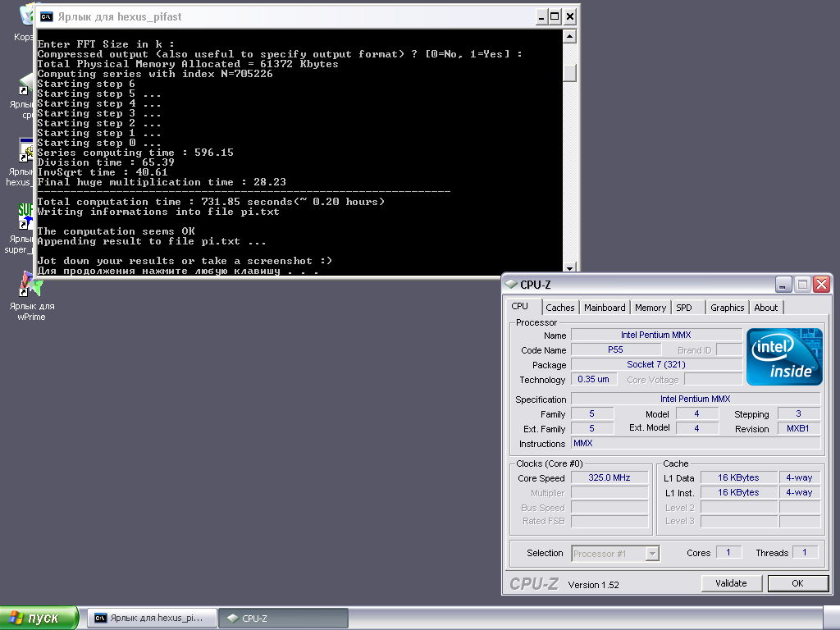Image resolution: width=840 pixels, height=630 pixels.
Task: Switch to the Caches tab in CPU-Z
Action: click(559, 308)
